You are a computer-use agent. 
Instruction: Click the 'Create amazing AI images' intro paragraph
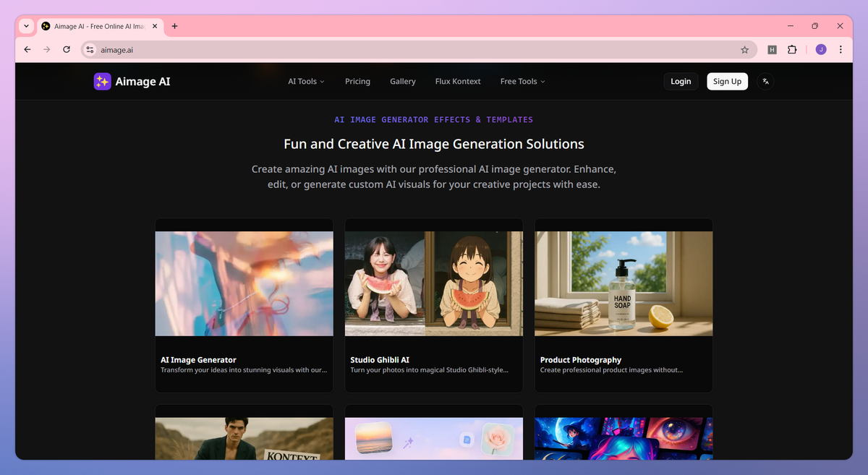434,176
